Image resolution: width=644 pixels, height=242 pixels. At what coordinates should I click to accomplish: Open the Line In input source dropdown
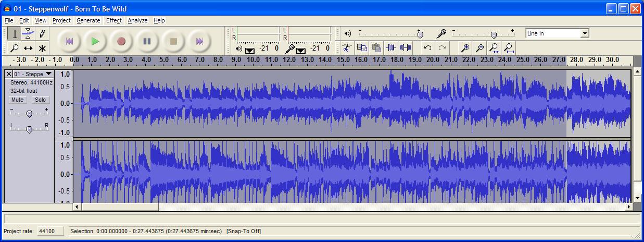click(585, 33)
